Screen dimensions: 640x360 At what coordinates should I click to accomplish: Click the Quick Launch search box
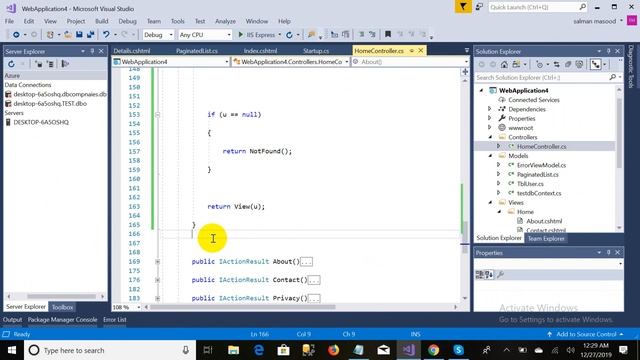coord(538,7)
